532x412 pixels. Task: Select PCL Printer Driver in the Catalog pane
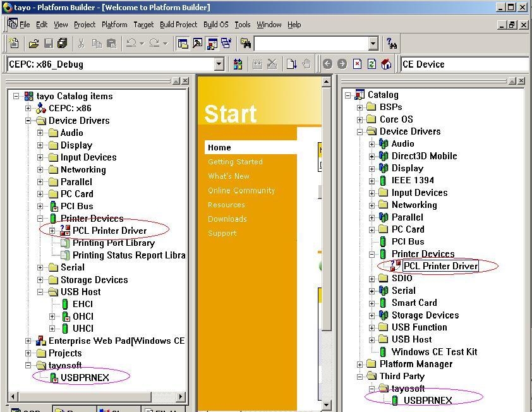[440, 266]
